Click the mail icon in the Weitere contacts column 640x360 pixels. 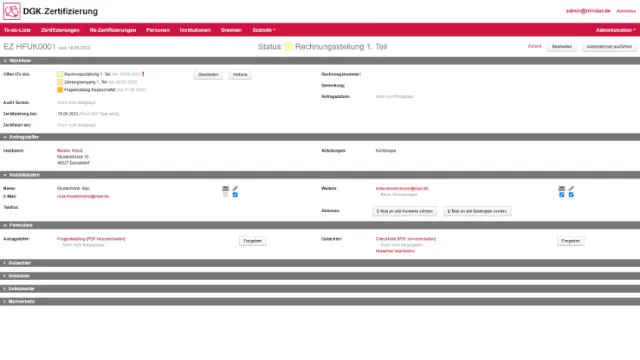tap(562, 188)
